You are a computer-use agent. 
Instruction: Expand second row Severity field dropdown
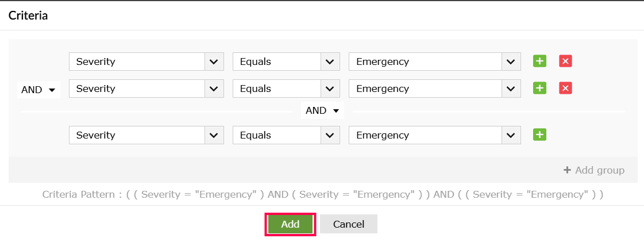pos(146,89)
